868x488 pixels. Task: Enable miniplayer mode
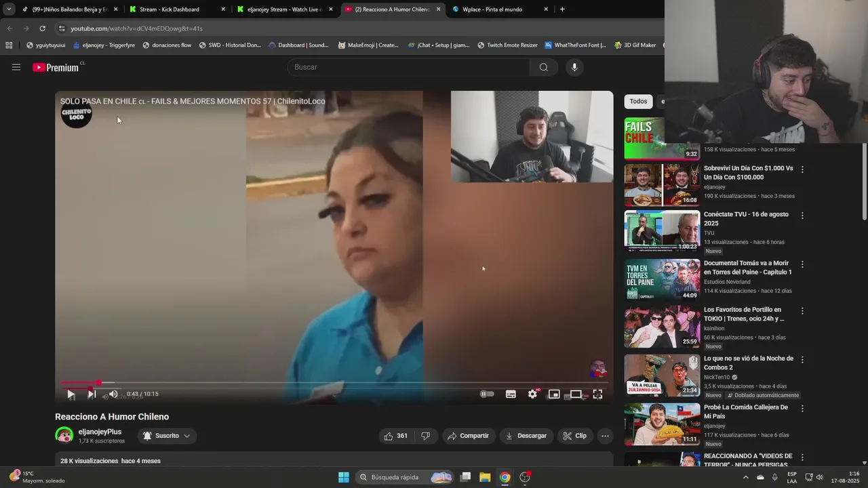click(x=554, y=394)
